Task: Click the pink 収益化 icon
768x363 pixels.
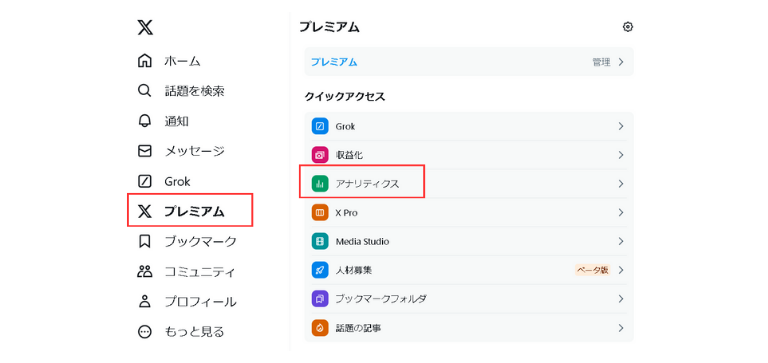Action: click(x=320, y=155)
